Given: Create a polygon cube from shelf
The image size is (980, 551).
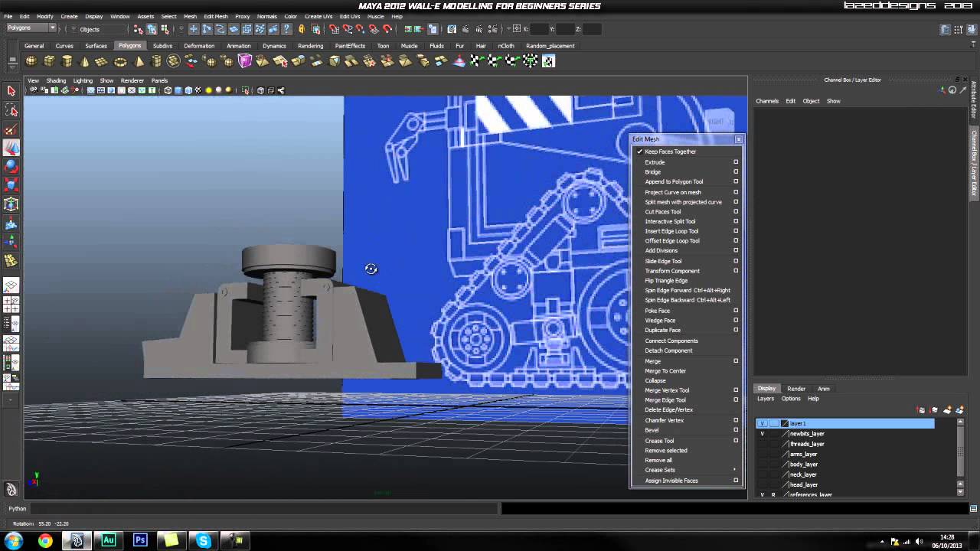Looking at the screenshot, I should pyautogui.click(x=49, y=61).
